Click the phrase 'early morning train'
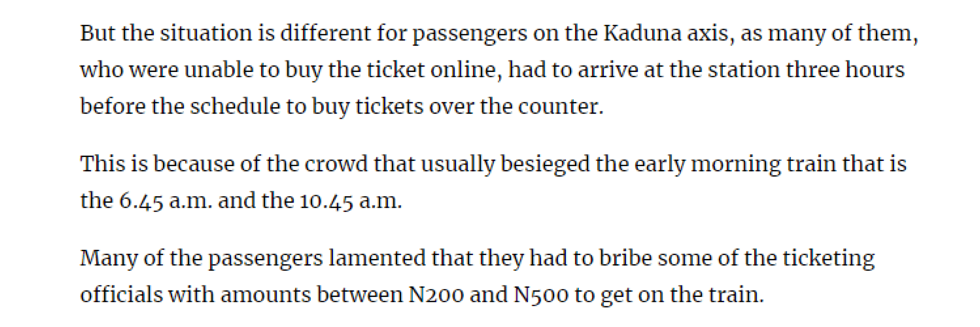Viewport: 980px width, 327px height. coord(736,165)
